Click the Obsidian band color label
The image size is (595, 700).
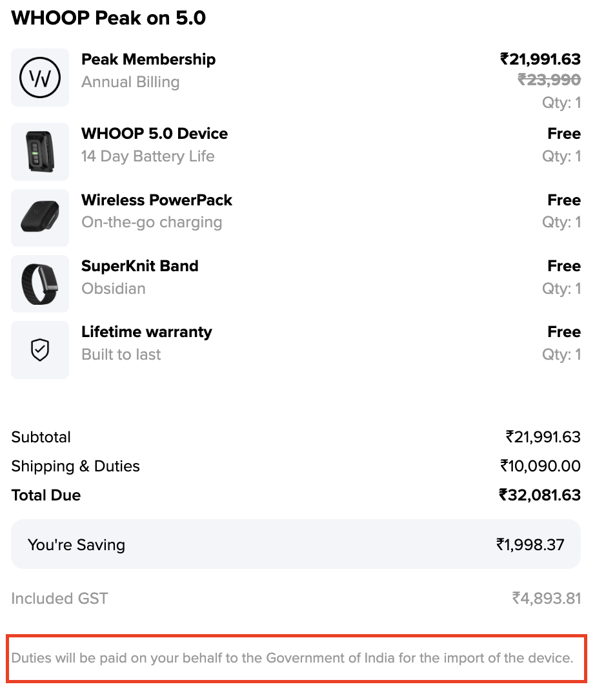point(114,289)
